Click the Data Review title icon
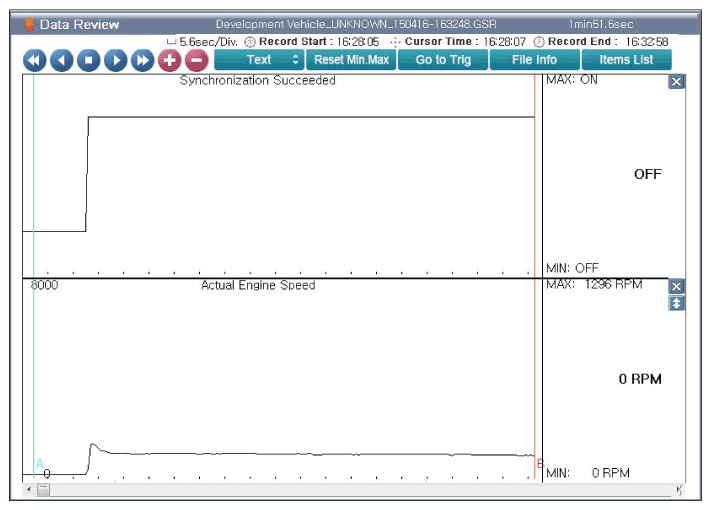Screen dimensions: 711x510 pos(29,24)
